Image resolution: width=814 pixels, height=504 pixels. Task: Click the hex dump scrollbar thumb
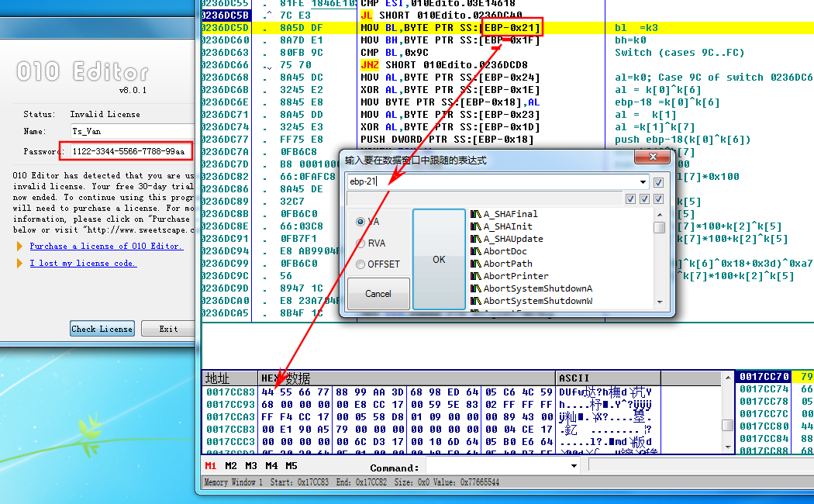728,425
